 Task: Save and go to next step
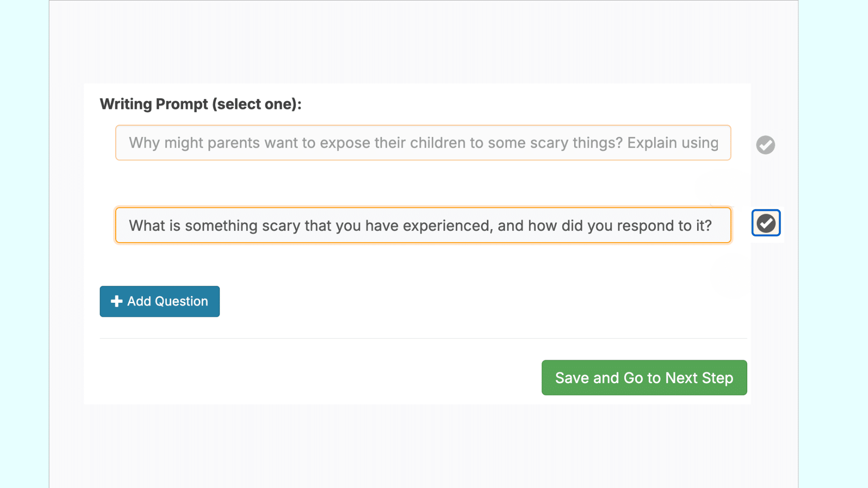(644, 378)
